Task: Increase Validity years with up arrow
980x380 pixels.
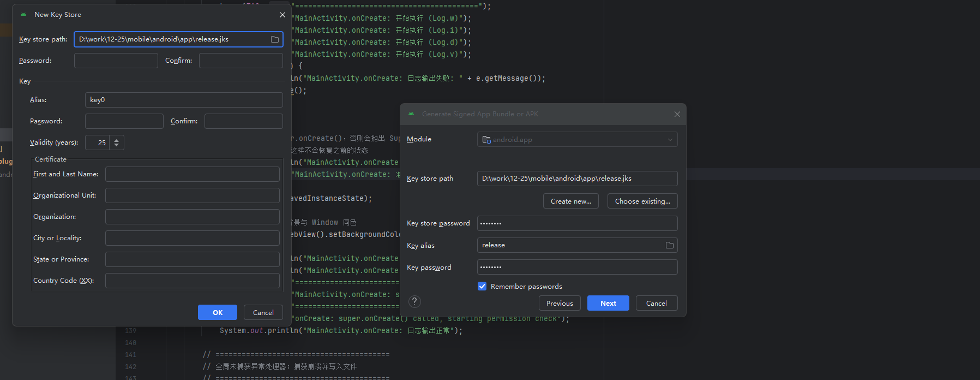Action: click(116, 140)
